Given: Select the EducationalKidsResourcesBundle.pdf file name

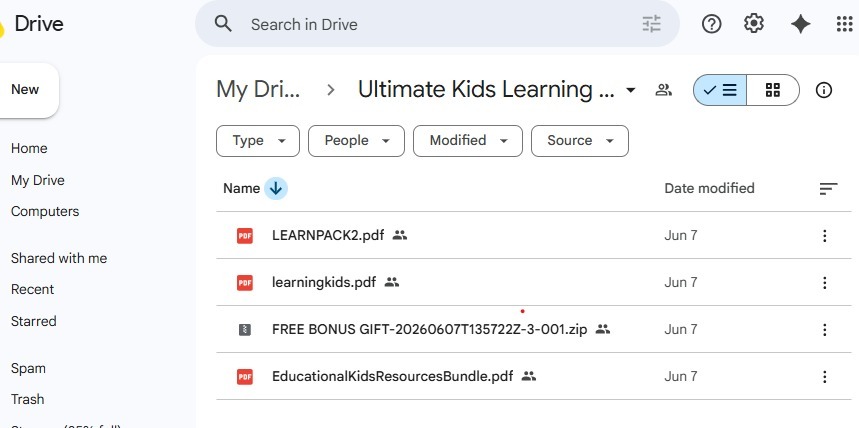Looking at the screenshot, I should click(392, 376).
